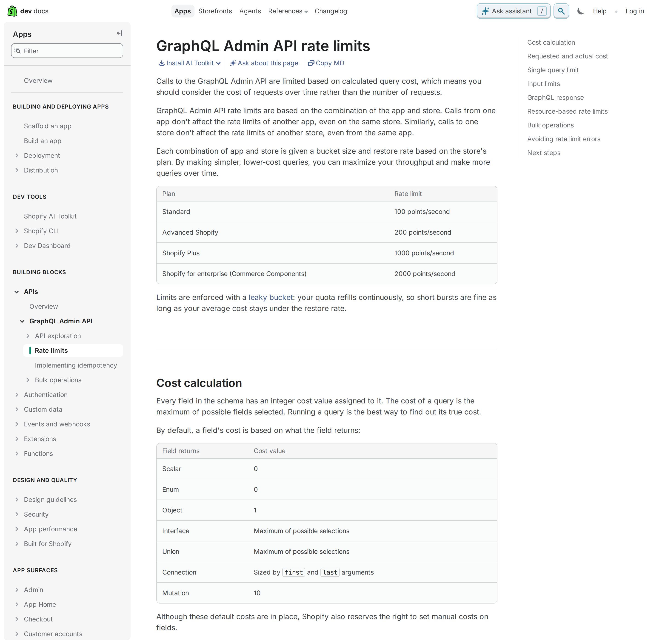Expand the Custom data chevron
The image size is (662, 644).
(x=17, y=410)
